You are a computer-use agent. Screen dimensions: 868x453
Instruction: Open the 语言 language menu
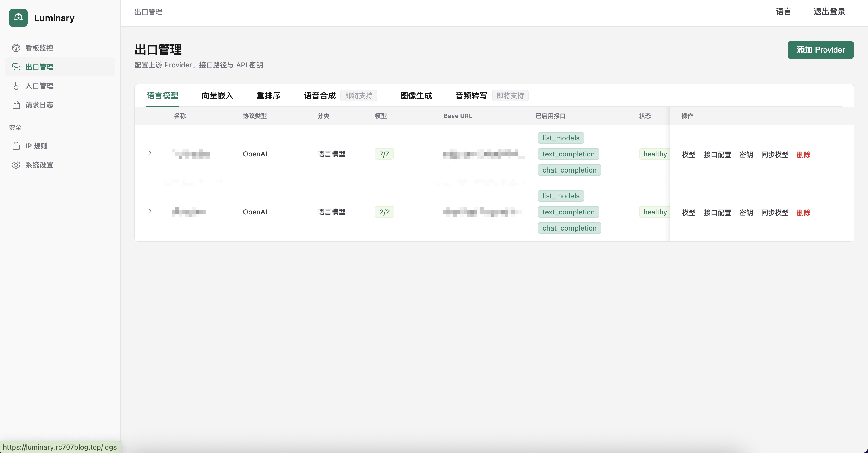[x=783, y=12]
